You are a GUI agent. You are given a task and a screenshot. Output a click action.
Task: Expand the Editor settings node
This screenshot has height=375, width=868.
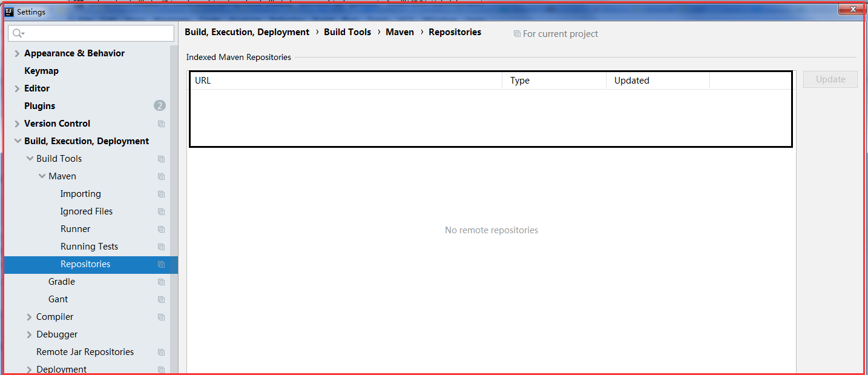tap(16, 88)
